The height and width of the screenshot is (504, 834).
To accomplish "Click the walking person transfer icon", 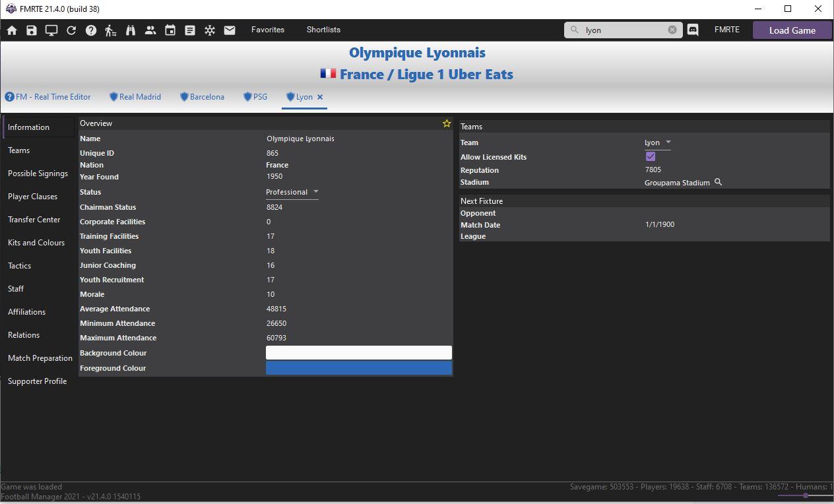I will tap(111, 30).
